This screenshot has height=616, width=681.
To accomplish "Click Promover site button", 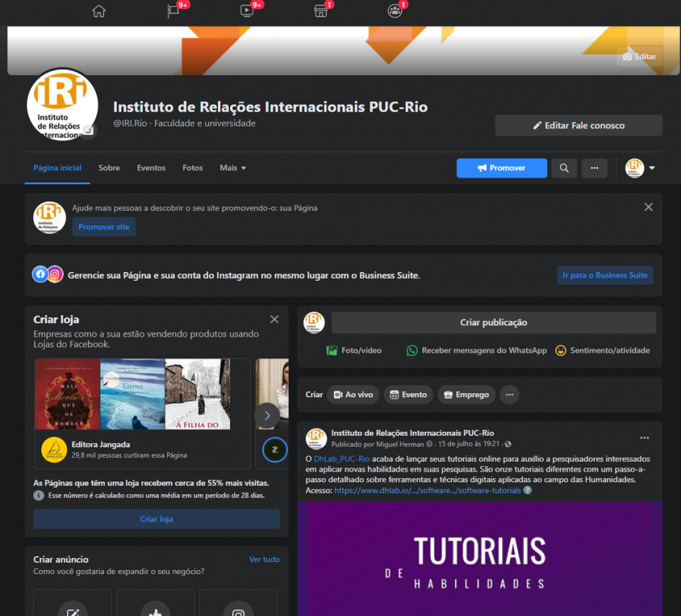I will pos(104,227).
